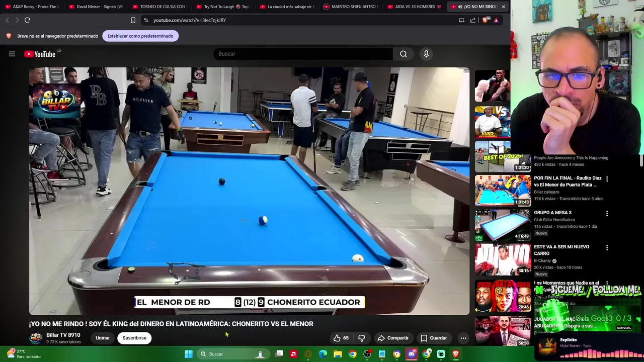Start voice search with the microphone
The height and width of the screenshot is (362, 644).
point(426,54)
